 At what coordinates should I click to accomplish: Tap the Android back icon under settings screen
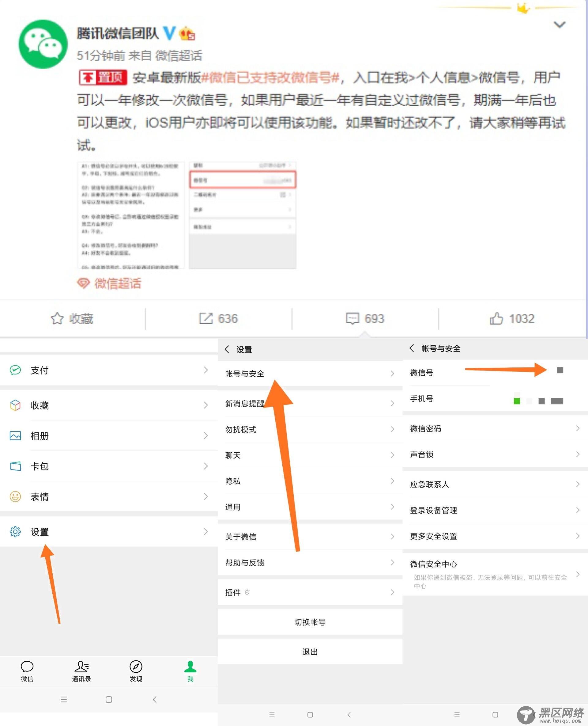point(349,714)
